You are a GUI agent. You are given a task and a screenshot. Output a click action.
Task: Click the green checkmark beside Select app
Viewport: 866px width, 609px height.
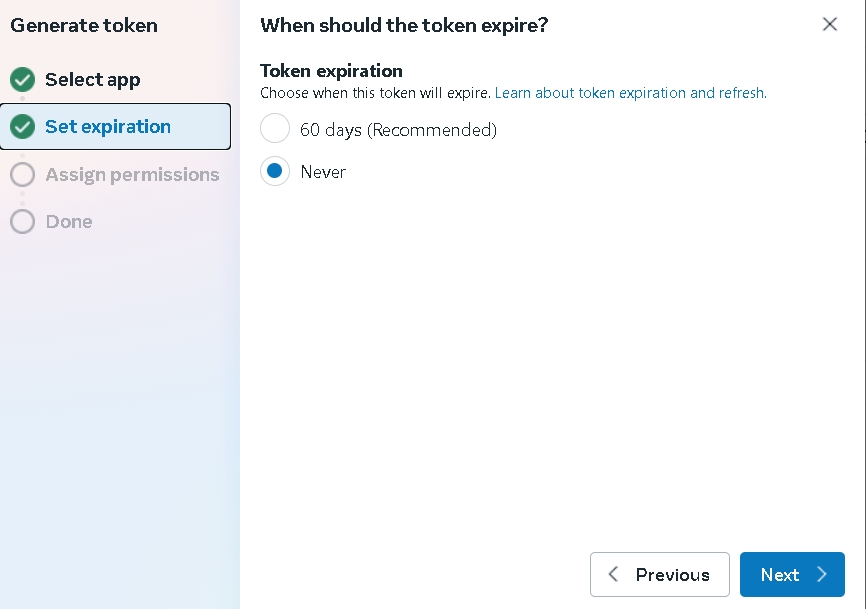[x=22, y=80]
